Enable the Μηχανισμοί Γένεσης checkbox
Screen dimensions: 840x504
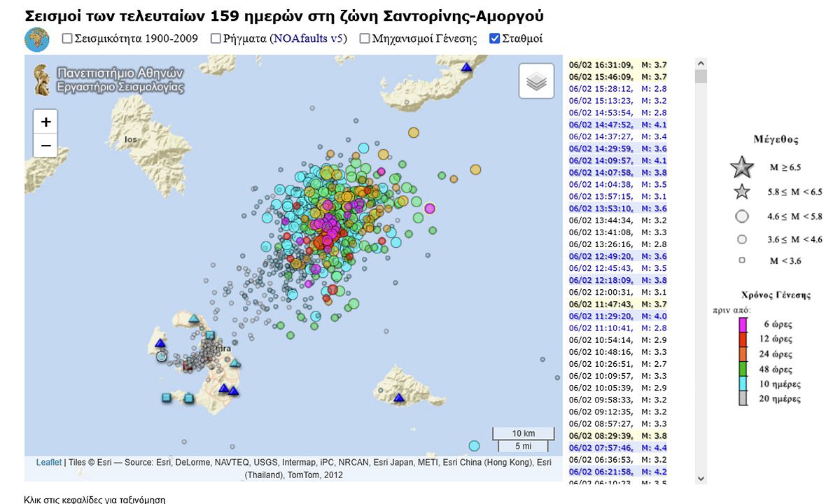click(x=365, y=39)
